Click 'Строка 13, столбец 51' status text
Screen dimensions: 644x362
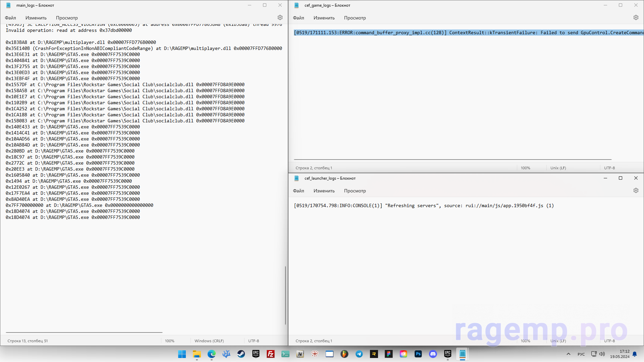[28, 341]
